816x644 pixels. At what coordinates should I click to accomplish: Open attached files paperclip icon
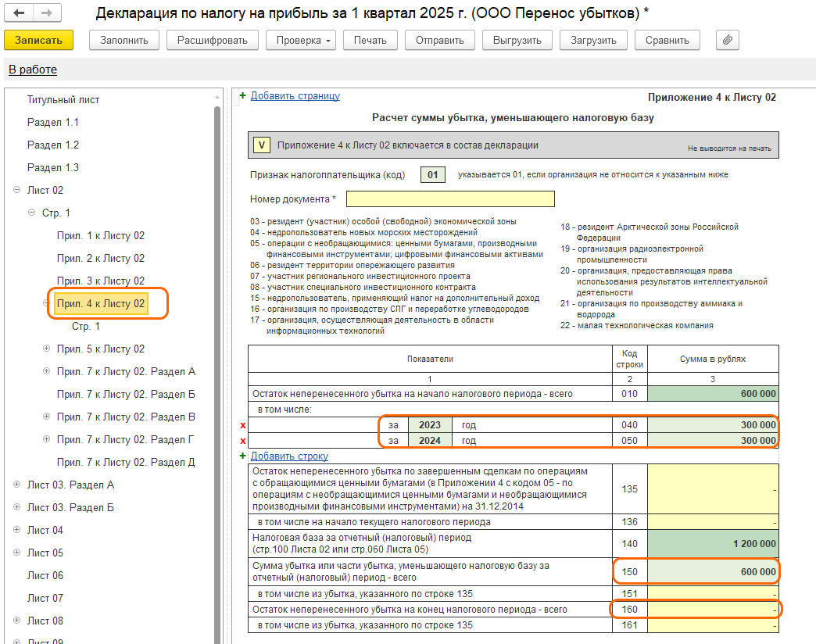(727, 40)
